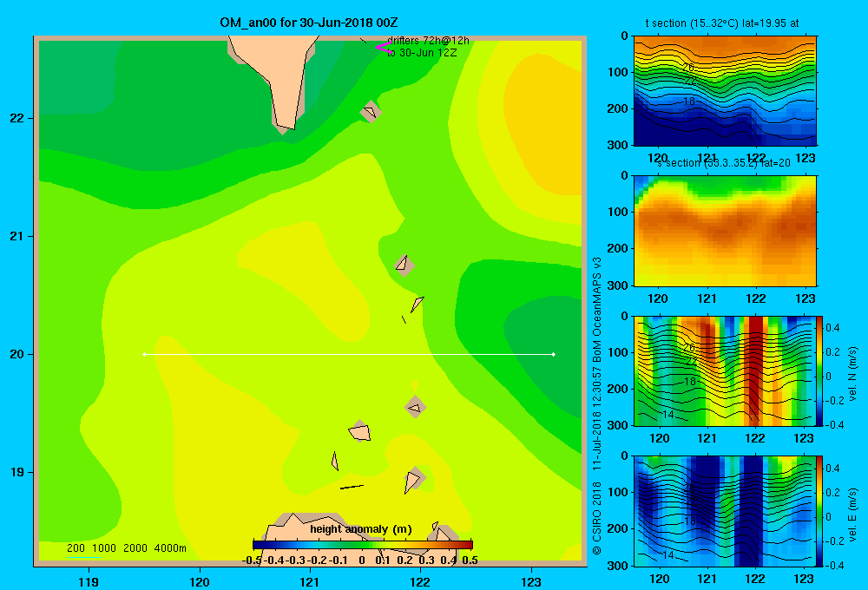Click the 14 contour label in vel. N section
Viewport: 868px width, 590px height.
click(667, 415)
